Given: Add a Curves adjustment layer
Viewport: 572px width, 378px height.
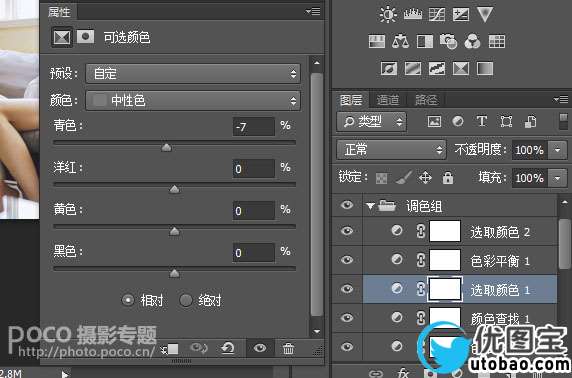Looking at the screenshot, I should [x=437, y=15].
